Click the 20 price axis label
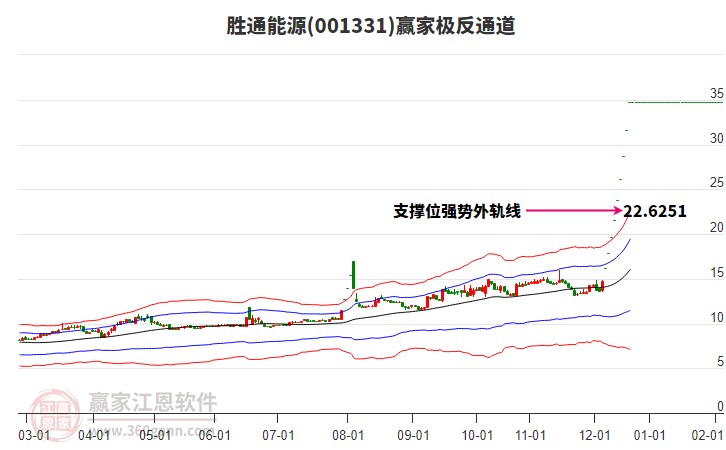The height and width of the screenshot is (450, 726). (717, 228)
